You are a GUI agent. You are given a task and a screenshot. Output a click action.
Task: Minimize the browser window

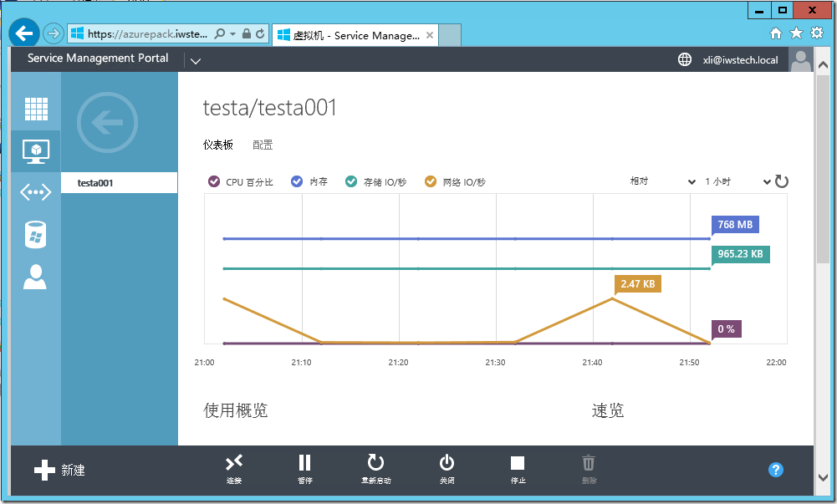(x=759, y=10)
